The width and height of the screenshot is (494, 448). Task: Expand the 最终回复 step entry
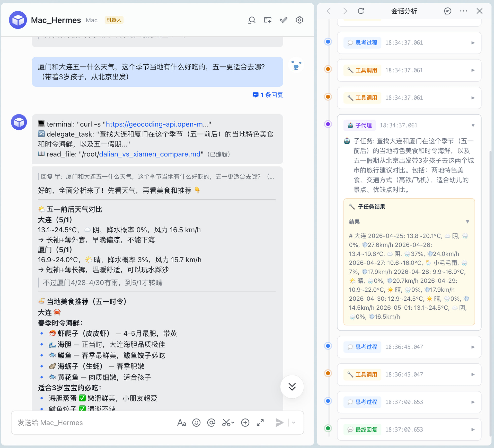(x=473, y=429)
